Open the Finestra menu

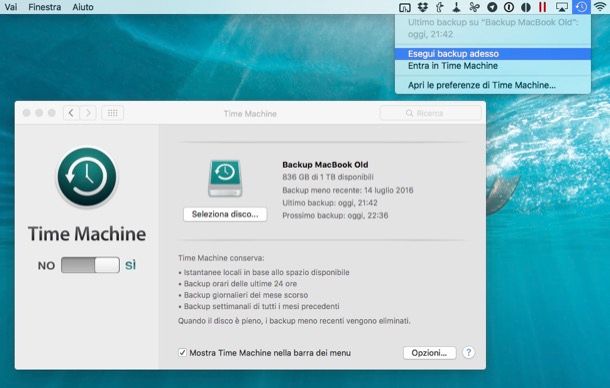pyautogui.click(x=45, y=7)
